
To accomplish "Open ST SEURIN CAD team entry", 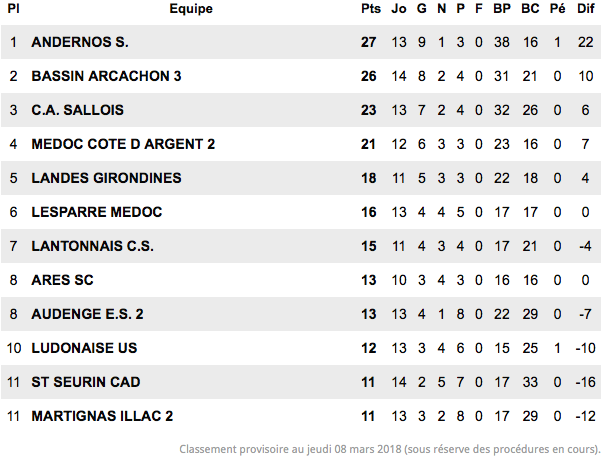I will 86,382.
